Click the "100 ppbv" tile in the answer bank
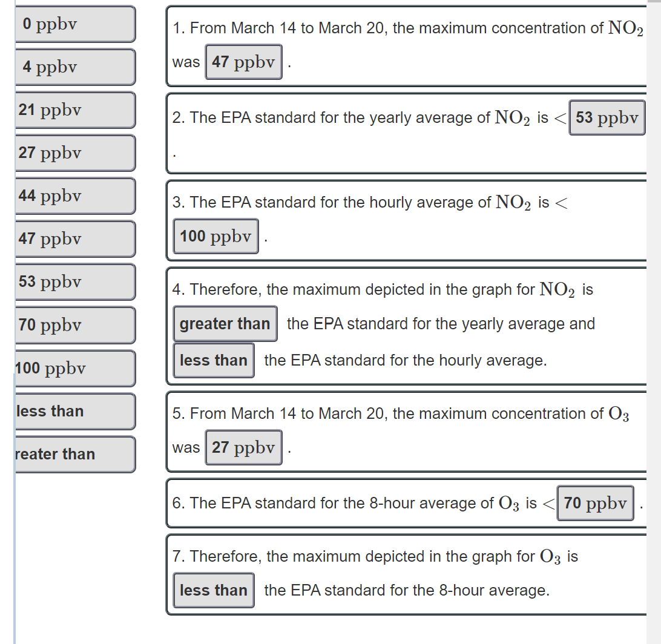 point(75,368)
